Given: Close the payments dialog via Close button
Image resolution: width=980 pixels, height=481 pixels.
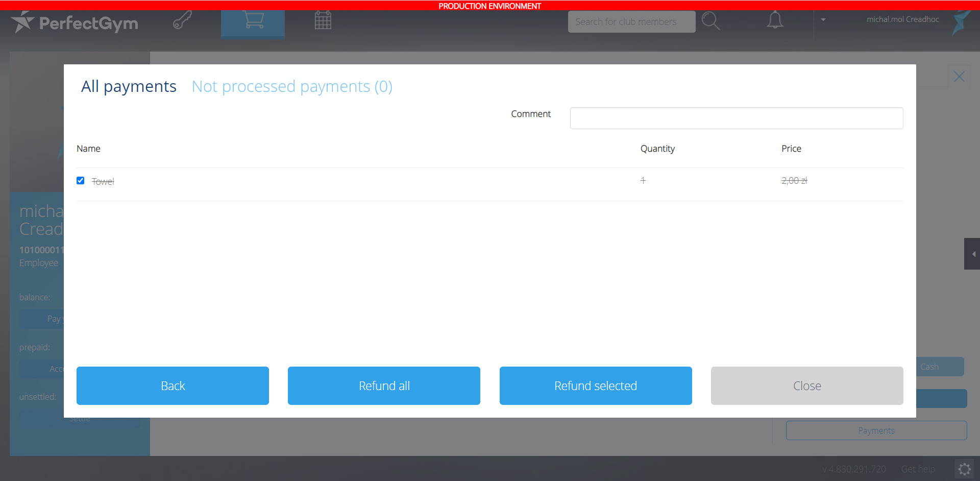Looking at the screenshot, I should 807,386.
